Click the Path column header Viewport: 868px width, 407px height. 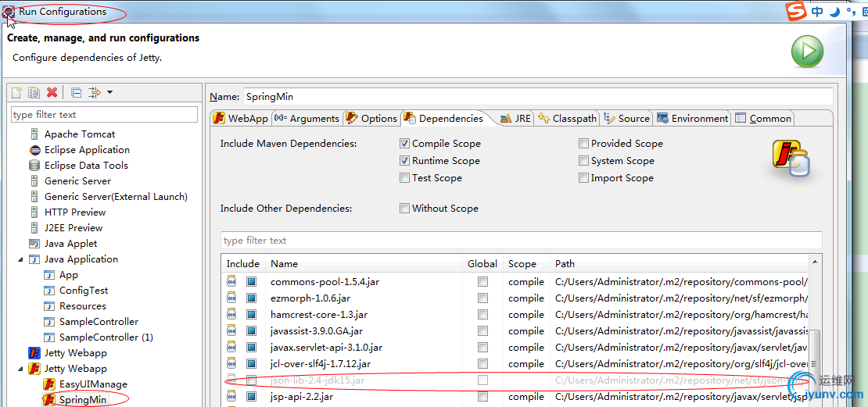[x=680, y=264]
